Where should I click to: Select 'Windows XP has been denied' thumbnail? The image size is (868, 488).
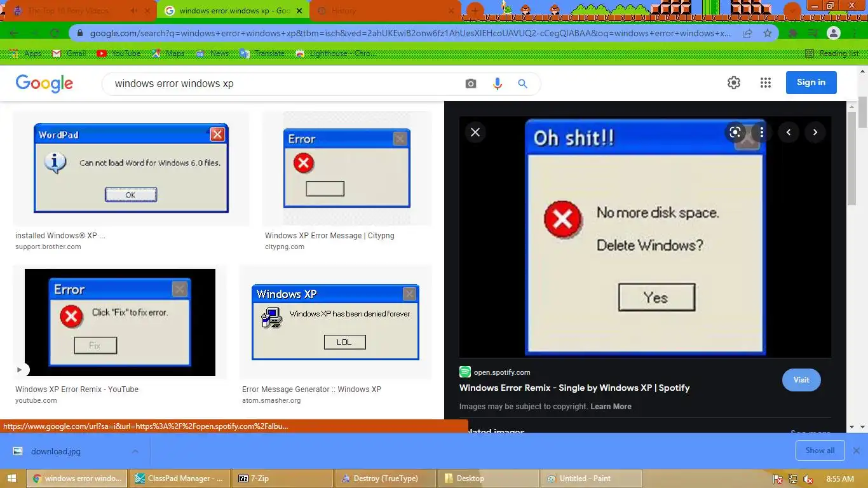click(336, 322)
